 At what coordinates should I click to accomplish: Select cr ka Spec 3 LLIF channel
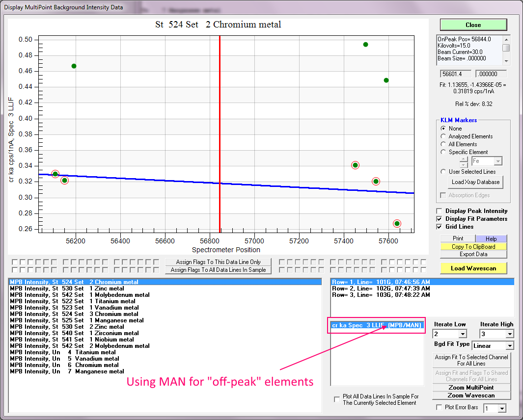(377, 325)
